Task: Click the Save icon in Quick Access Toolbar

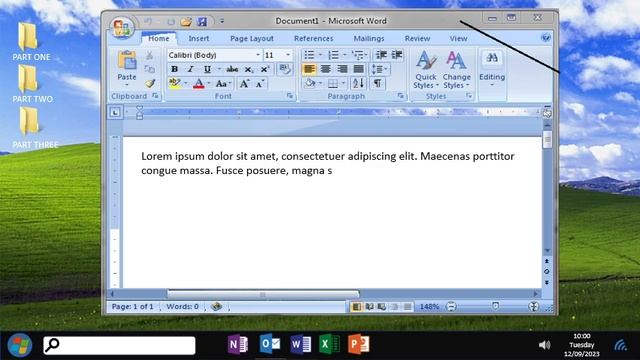Action: click(x=202, y=21)
